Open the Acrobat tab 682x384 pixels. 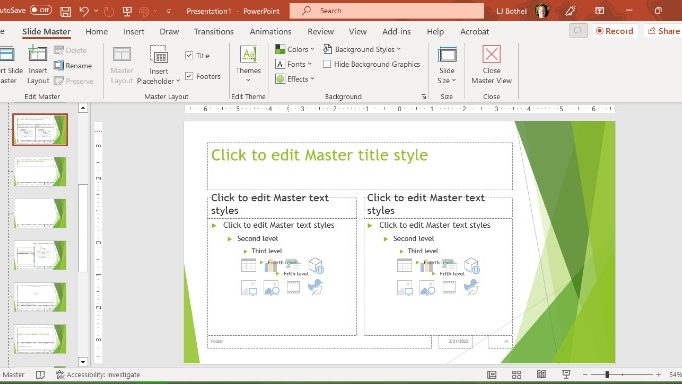(475, 31)
